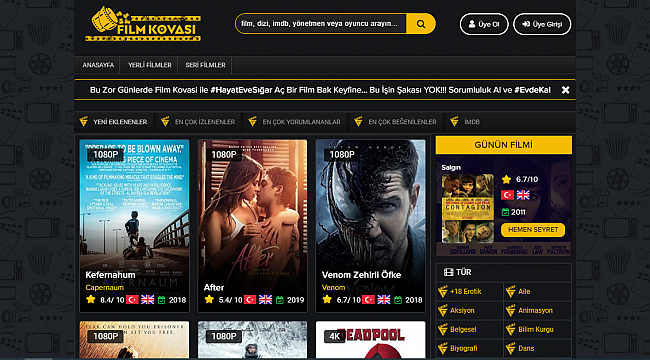This screenshot has width=650, height=360.
Task: Click the 8.4/ 10 rating on Kefernahum
Action: (x=112, y=299)
